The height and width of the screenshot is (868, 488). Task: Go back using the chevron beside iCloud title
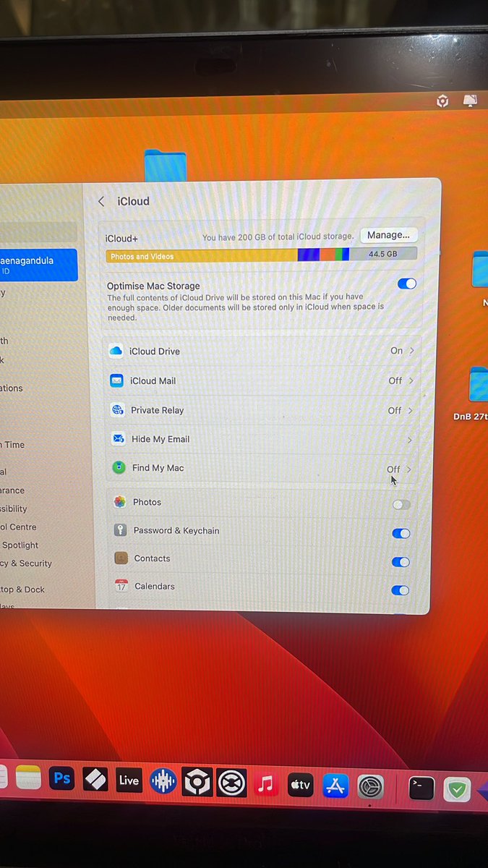pyautogui.click(x=101, y=202)
